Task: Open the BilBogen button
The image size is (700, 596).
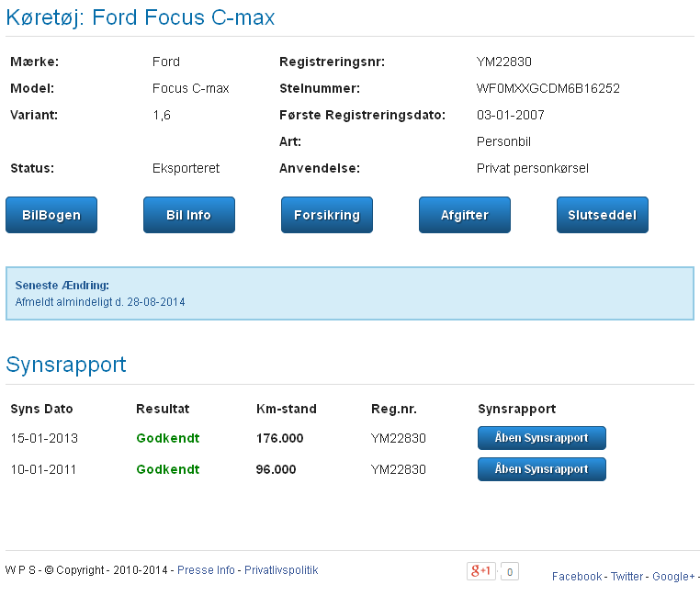Action: [51, 215]
